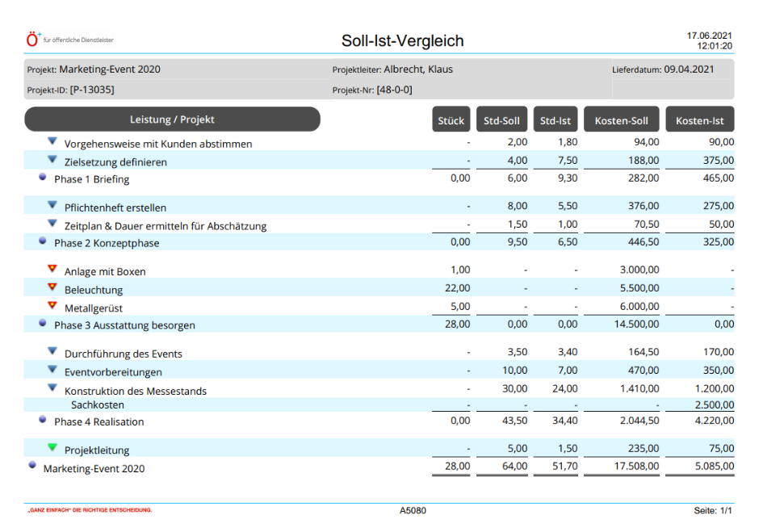Select the page indicator Seite: 1/1
The height and width of the screenshot is (532, 759).
[x=712, y=510]
